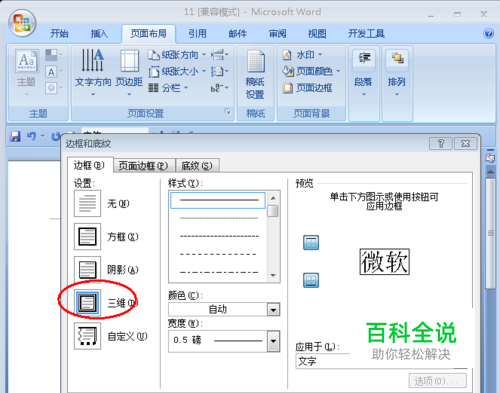Open Line Numbers dropdown

tap(220, 71)
